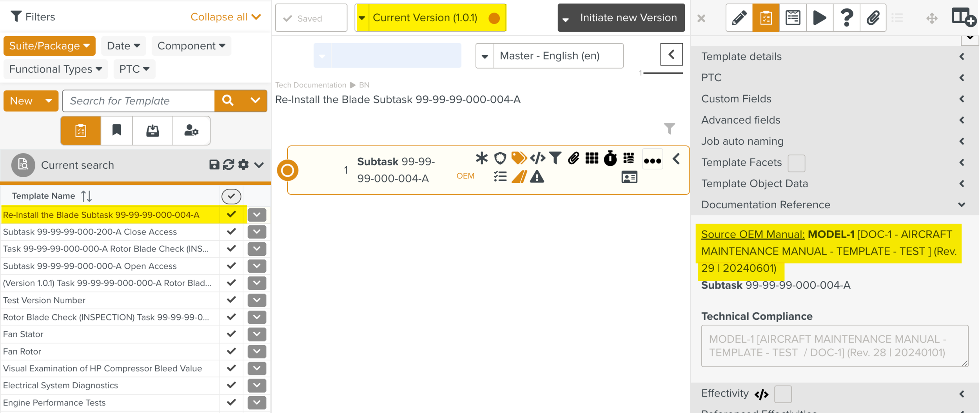Click Collapse all link in Filters
Image resolution: width=980 pixels, height=413 pixels.
tap(225, 17)
